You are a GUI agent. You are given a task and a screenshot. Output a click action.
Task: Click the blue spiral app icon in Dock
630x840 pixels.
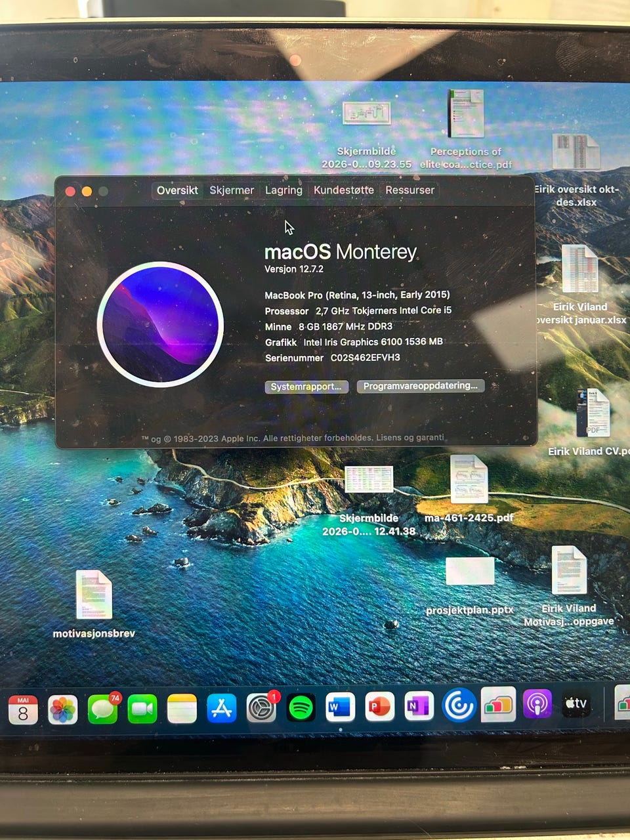click(x=459, y=705)
